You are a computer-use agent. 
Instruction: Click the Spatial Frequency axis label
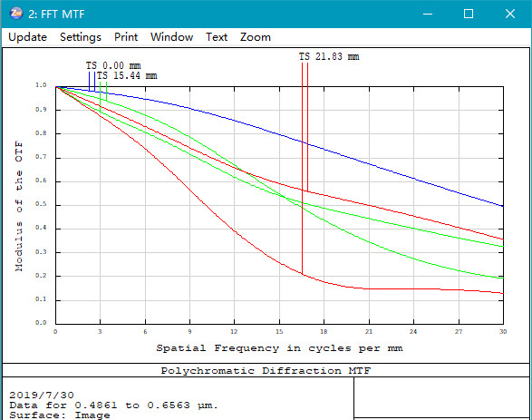[279, 348]
